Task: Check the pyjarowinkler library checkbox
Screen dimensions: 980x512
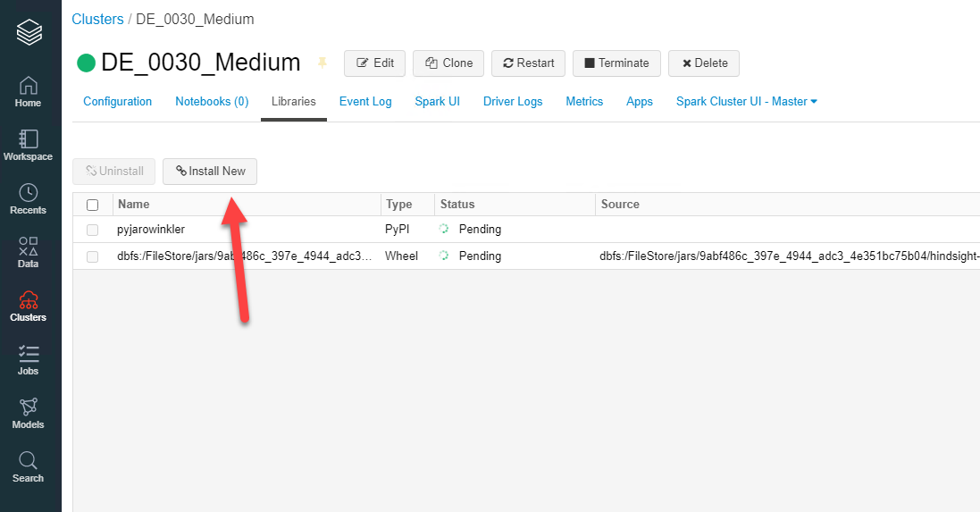Action: 92,230
